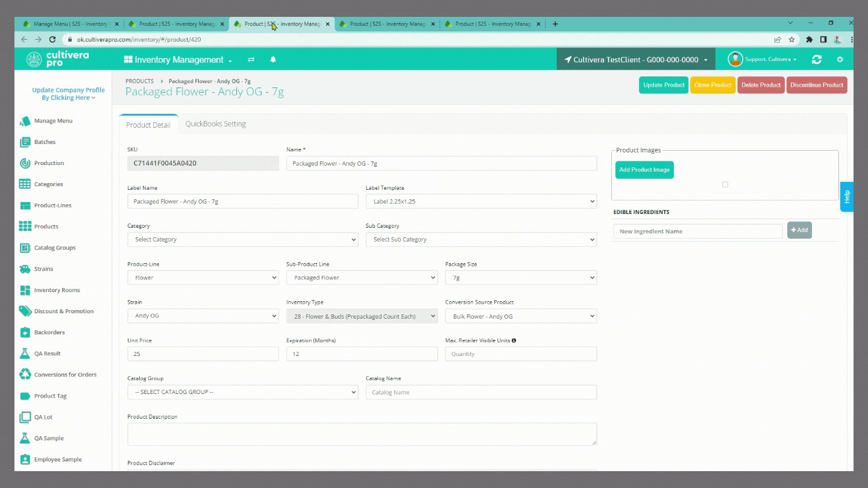
Task: Open the Product-Line dropdown showing Flower
Action: click(203, 278)
